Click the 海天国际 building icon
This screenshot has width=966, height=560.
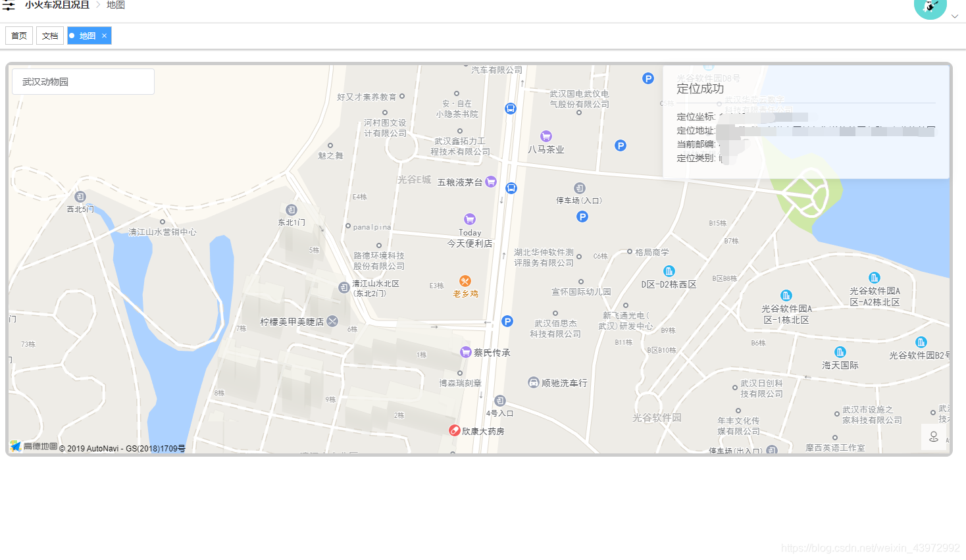point(840,352)
